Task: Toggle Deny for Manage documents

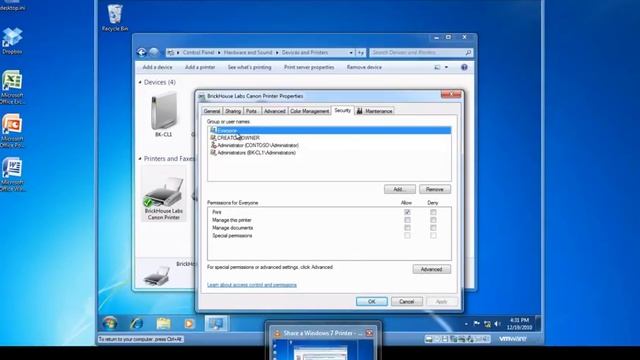Action: [x=433, y=228]
